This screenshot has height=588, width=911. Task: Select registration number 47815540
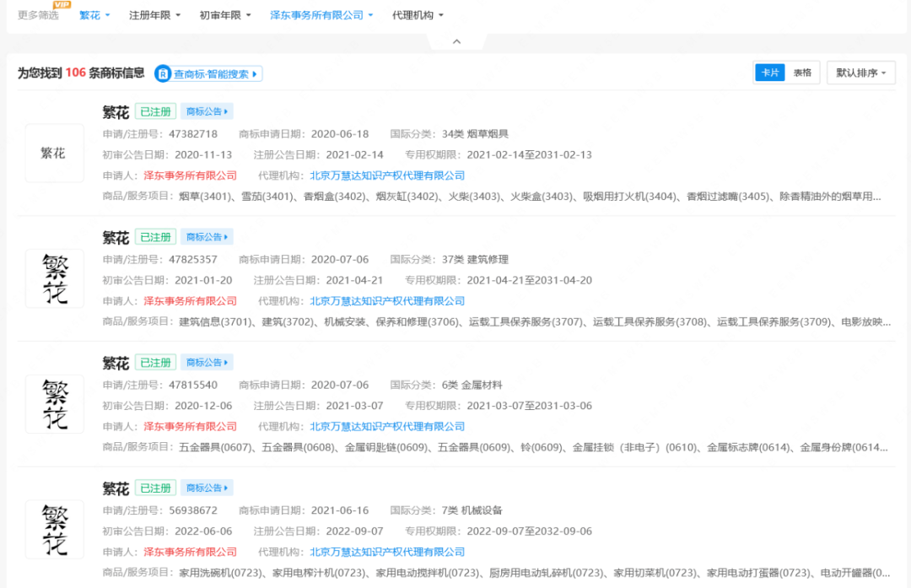coord(193,386)
